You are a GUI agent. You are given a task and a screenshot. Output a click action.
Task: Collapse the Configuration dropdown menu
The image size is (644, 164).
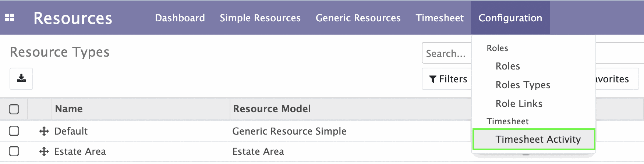pos(510,18)
